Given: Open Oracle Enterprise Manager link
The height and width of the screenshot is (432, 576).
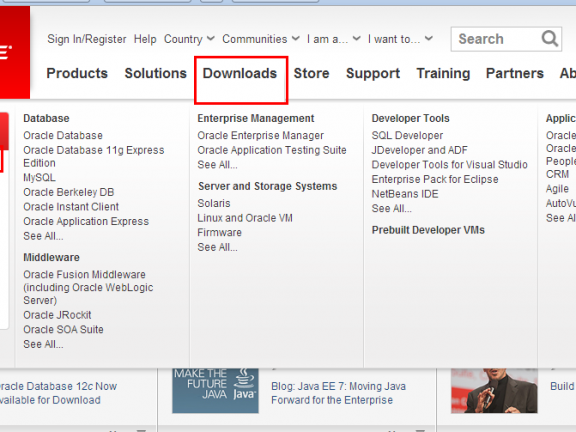Looking at the screenshot, I should tap(260, 136).
